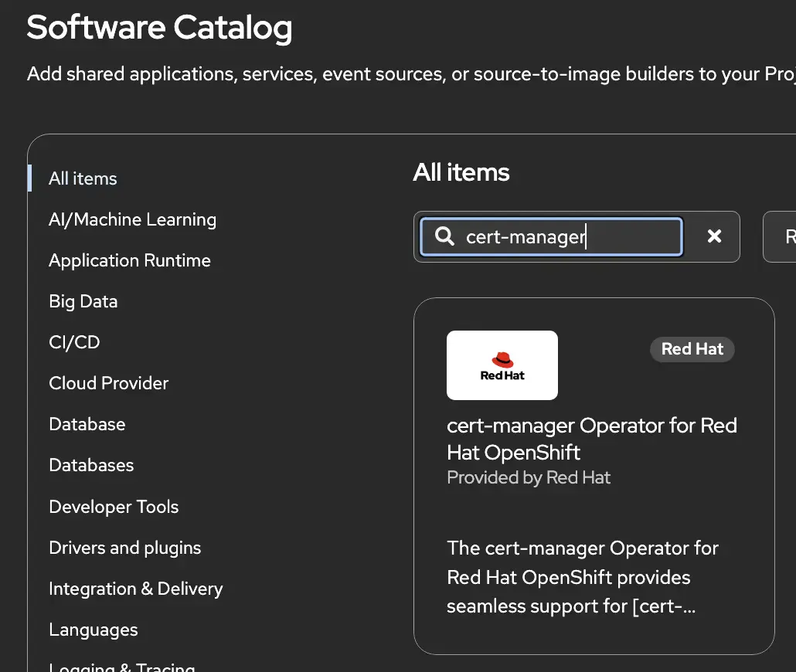This screenshot has height=672, width=796.
Task: Select the Languages category
Action: pyautogui.click(x=94, y=630)
